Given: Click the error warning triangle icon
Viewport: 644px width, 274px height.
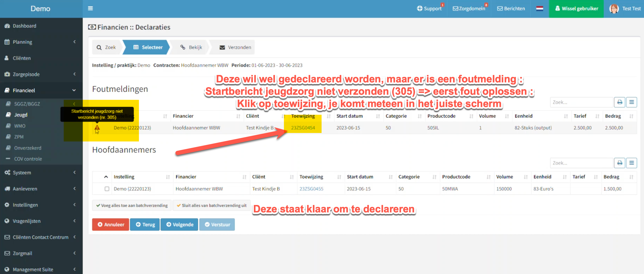Looking at the screenshot, I should 97,128.
